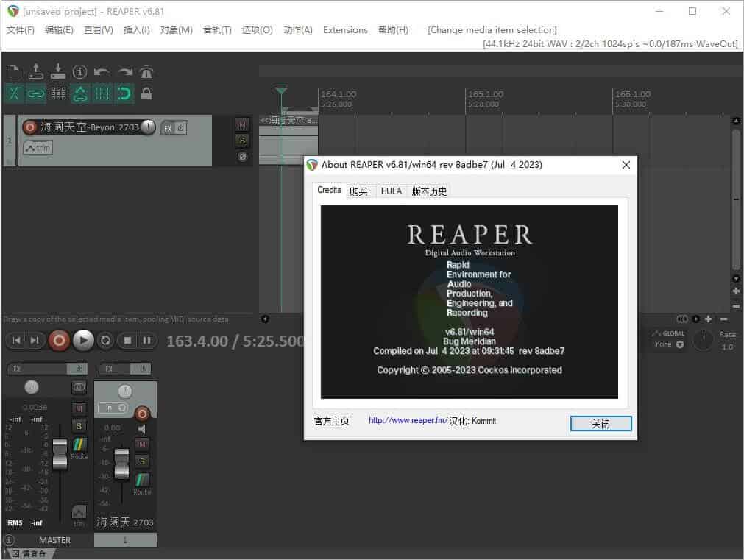Toggle master mono/stereo button
Screen dimensions: 744x560
tap(79, 387)
